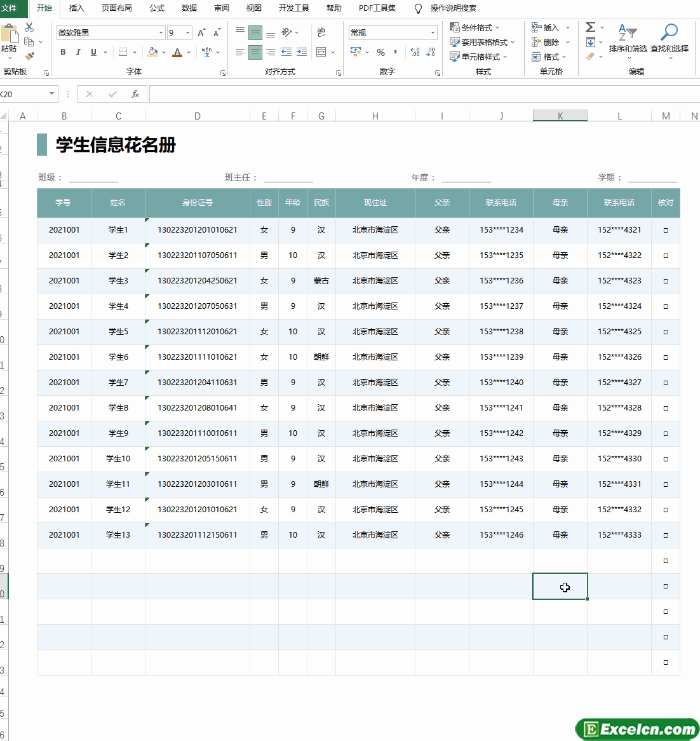Open Format as Table (套用表格格式) menu
The width and height of the screenshot is (700, 741).
click(482, 42)
